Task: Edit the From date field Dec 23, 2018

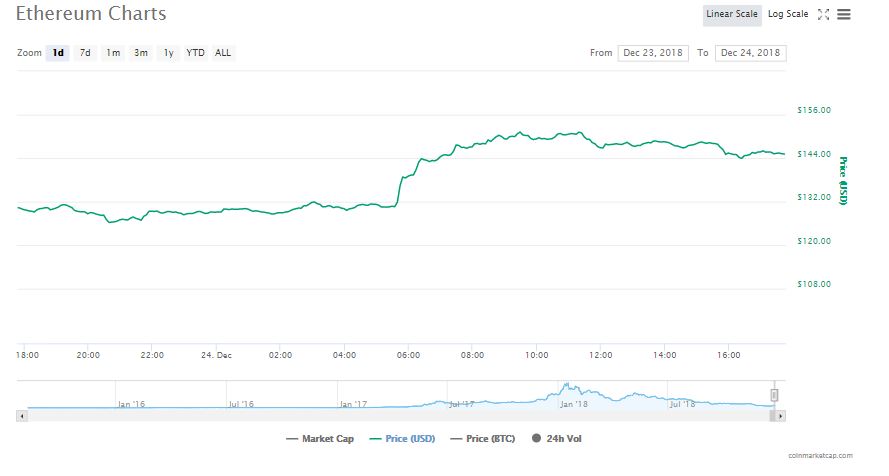Action: tap(653, 53)
